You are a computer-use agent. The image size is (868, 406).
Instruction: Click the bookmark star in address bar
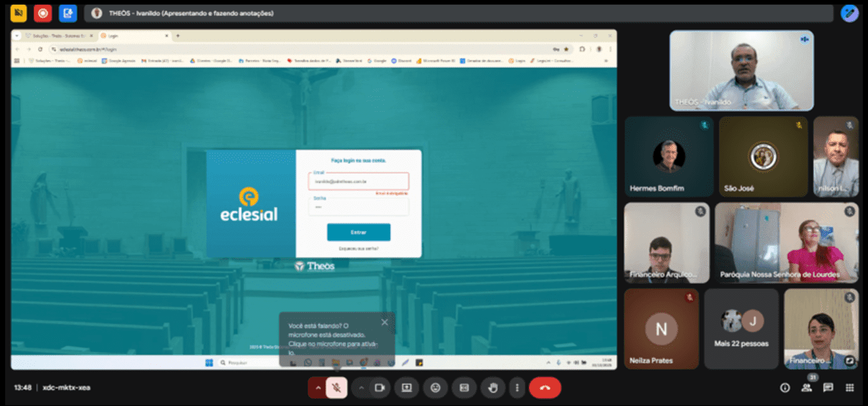pos(566,49)
